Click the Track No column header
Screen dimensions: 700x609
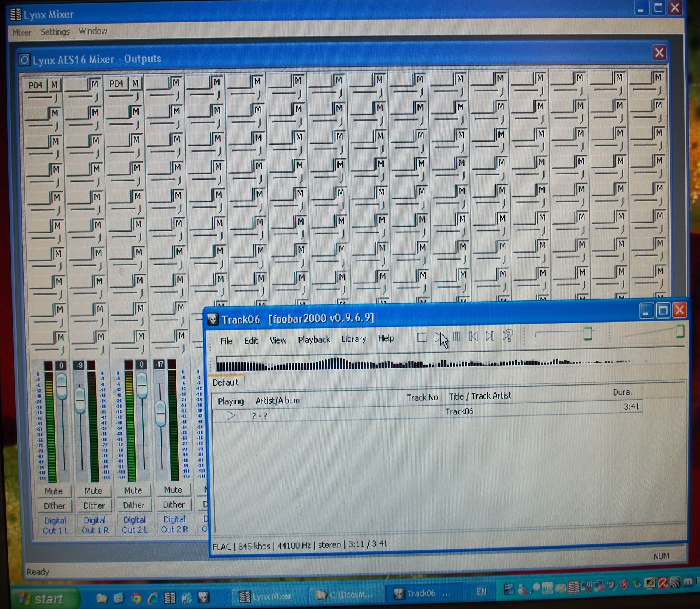(422, 397)
